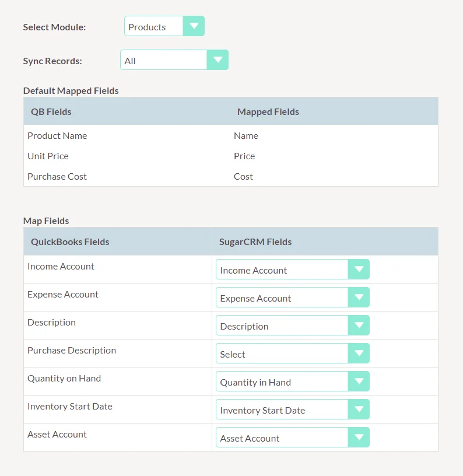Screen dimensions: 463x476
Task: Expand the Expense Account SugarCRM field dropdown
Action: point(292,297)
